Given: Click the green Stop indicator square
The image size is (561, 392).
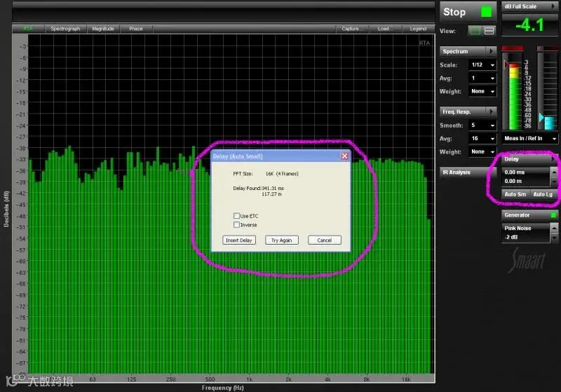Looking at the screenshot, I should (486, 12).
